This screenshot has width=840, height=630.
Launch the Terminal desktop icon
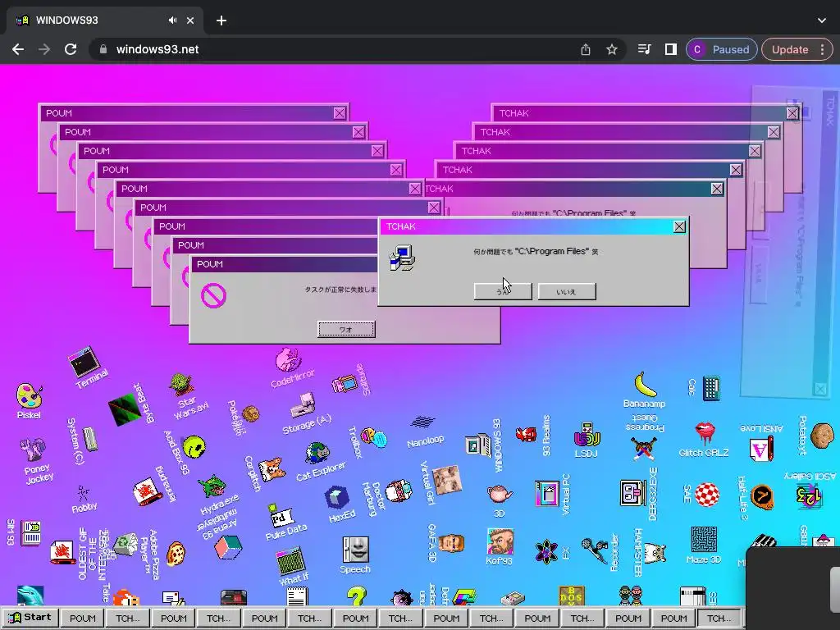coord(84,362)
